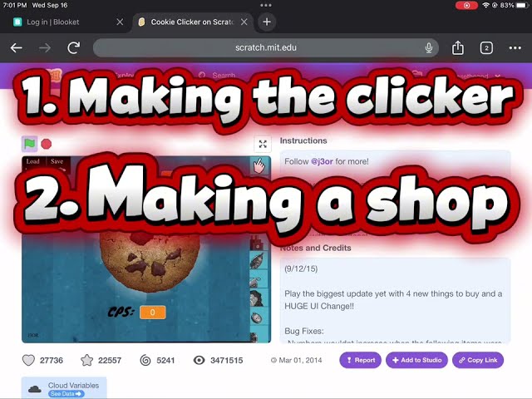
Task: Go back with the browser back arrow
Action: tap(17, 48)
